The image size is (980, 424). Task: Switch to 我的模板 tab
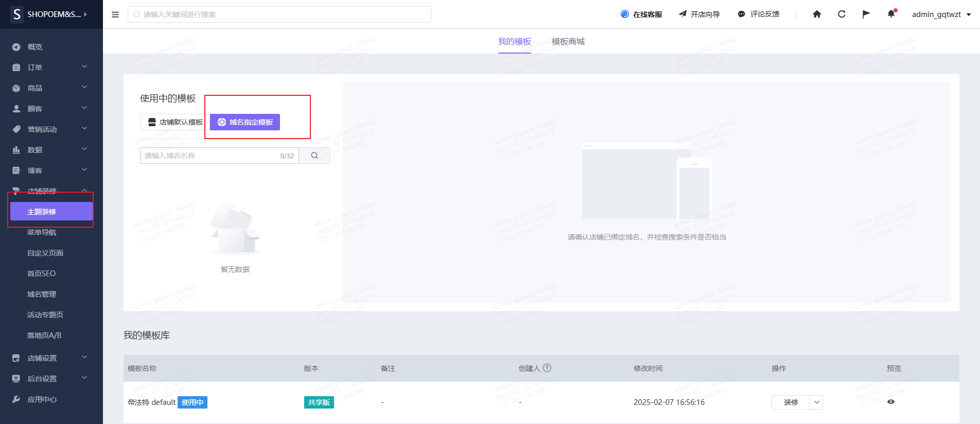515,41
